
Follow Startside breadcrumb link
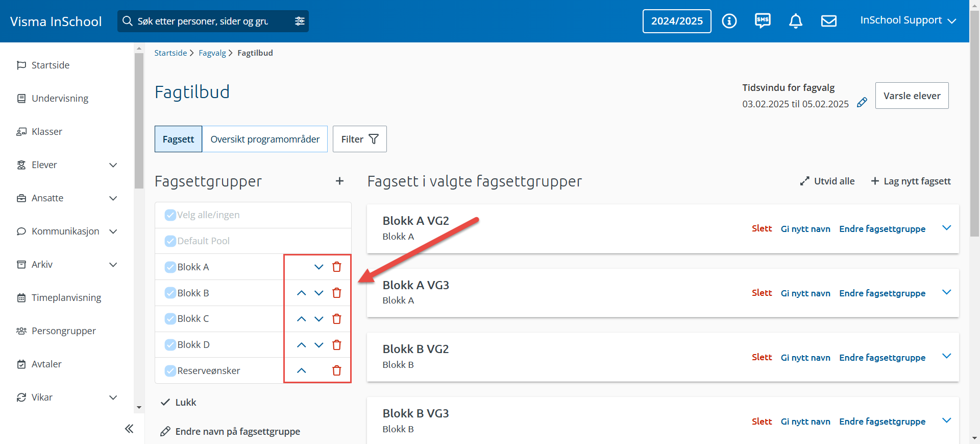[170, 53]
